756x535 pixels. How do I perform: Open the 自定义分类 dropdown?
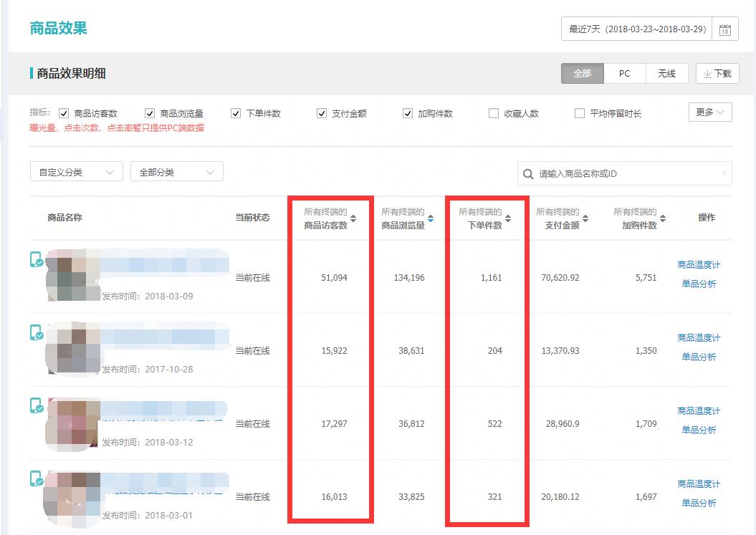pos(76,171)
